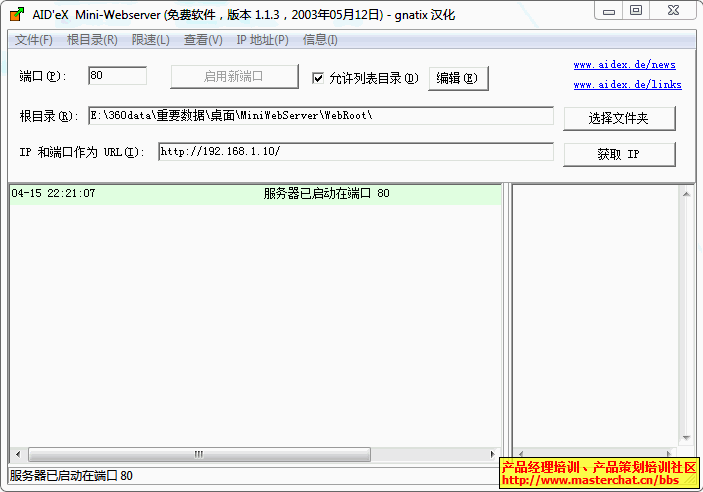Open the IP 地址(P) menu
This screenshot has height=492, width=703.
[262, 40]
